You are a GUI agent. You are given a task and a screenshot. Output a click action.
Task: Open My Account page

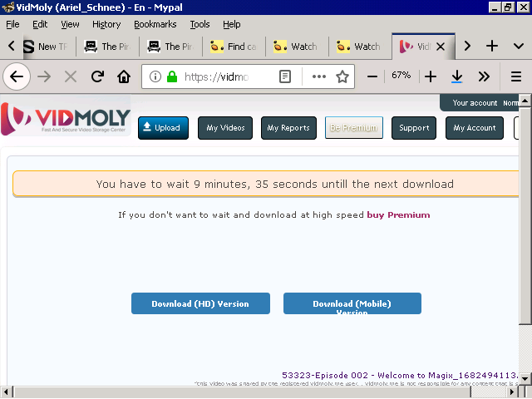click(475, 128)
